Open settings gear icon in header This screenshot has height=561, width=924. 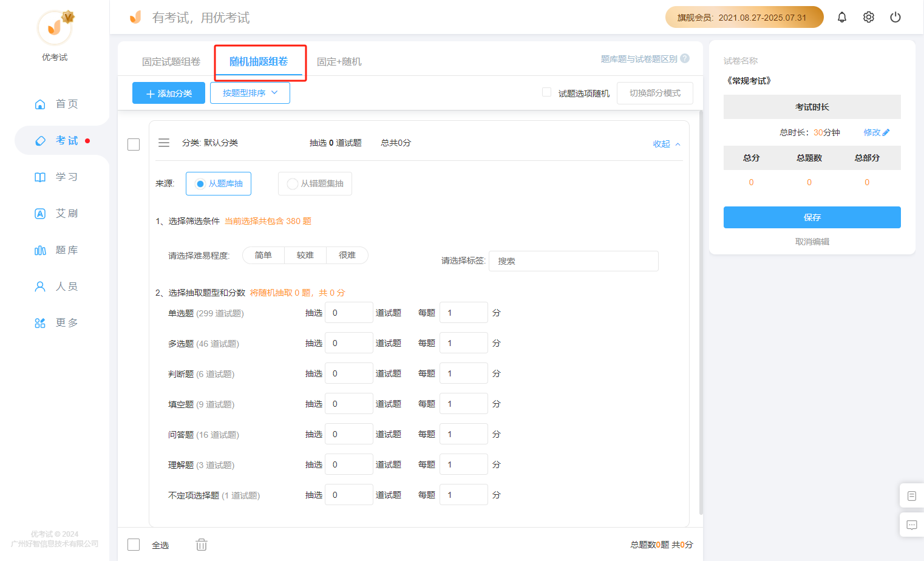click(x=868, y=17)
